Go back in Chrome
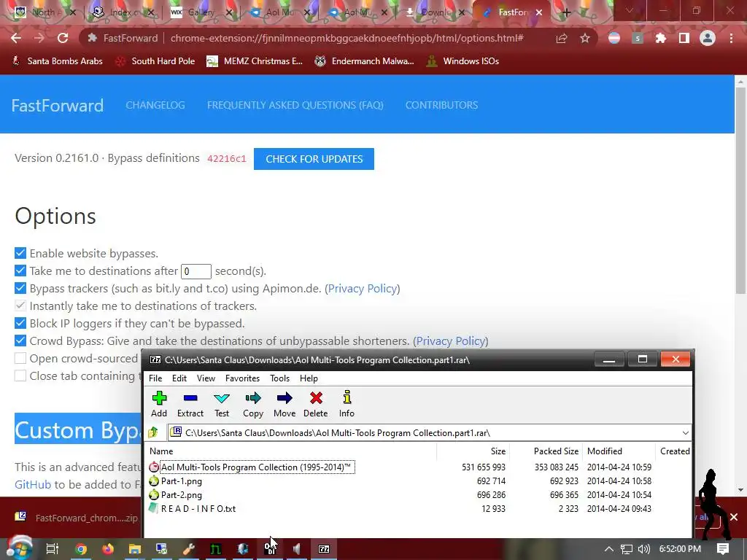747x560 pixels. coord(16,38)
